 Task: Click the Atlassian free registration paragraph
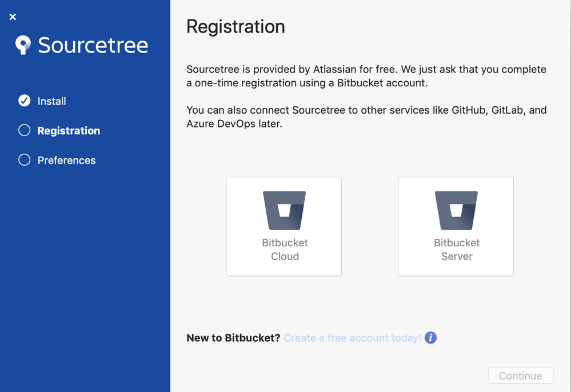tap(366, 76)
